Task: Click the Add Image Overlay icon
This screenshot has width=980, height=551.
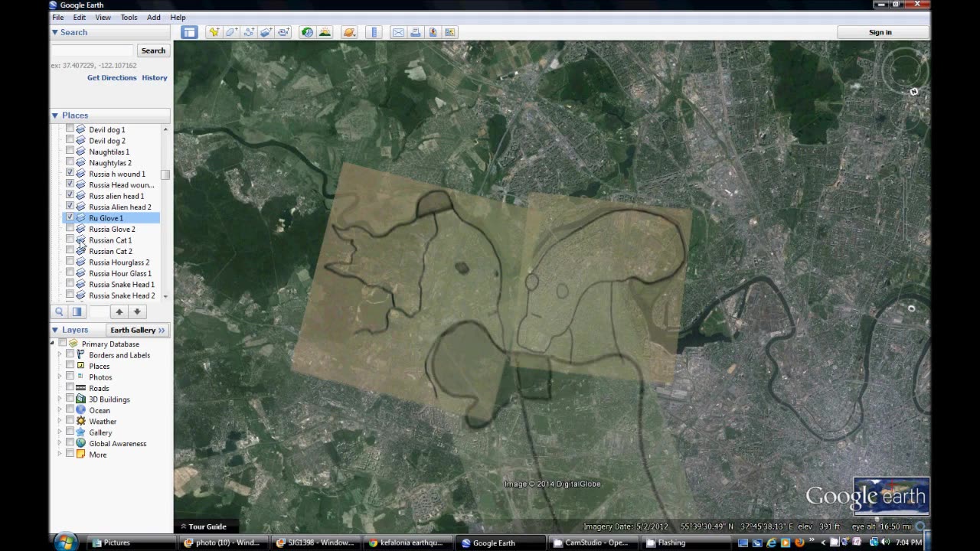Action: [x=266, y=32]
